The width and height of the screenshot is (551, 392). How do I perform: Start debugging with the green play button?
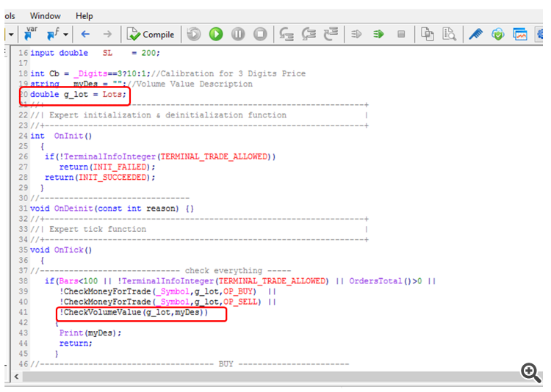pyautogui.click(x=216, y=34)
